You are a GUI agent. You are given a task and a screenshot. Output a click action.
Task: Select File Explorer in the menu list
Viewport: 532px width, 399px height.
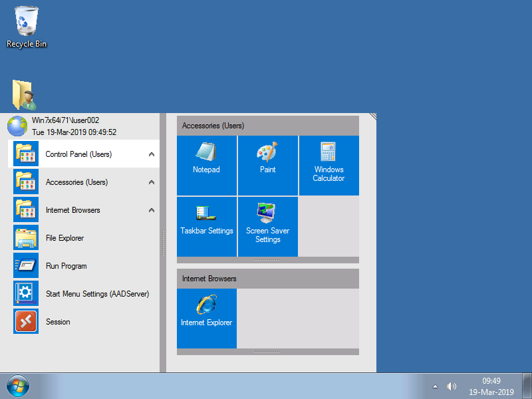tap(65, 238)
